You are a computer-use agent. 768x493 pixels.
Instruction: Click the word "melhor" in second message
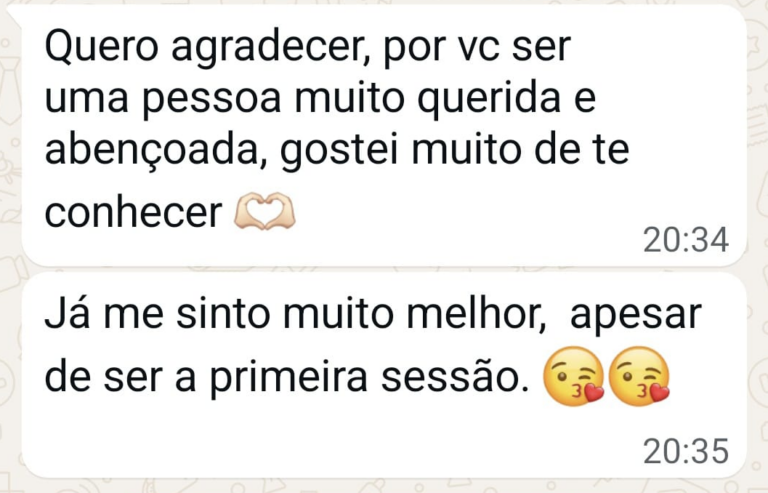476,313
